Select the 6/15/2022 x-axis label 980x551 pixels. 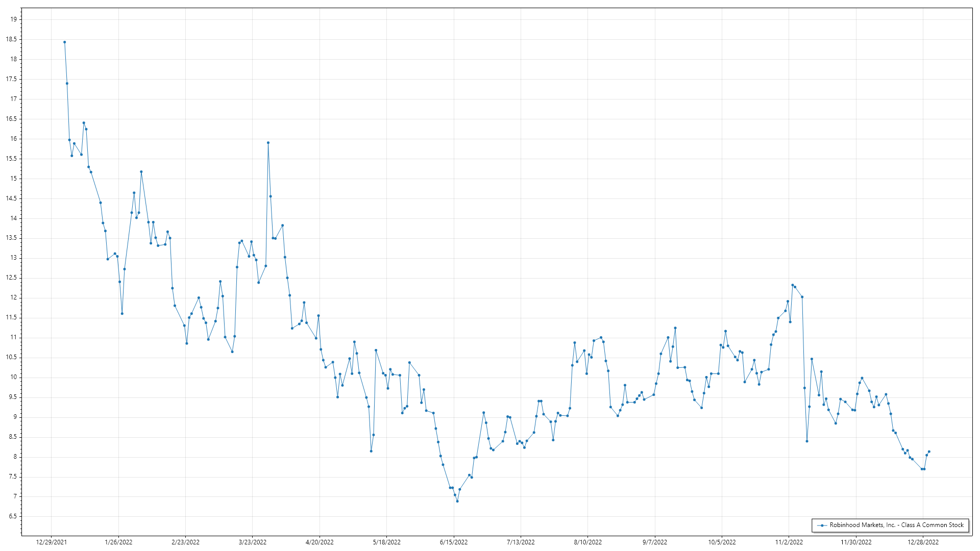click(454, 542)
